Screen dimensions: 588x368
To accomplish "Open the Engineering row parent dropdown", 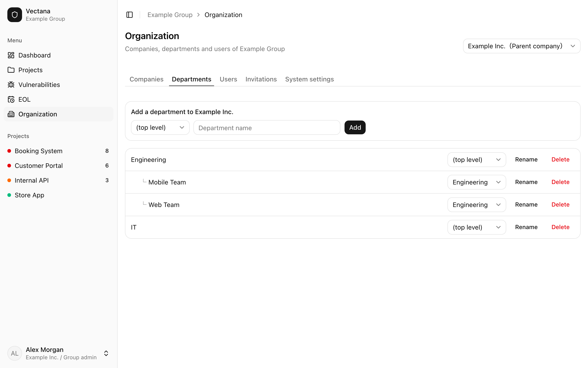I will tap(476, 160).
